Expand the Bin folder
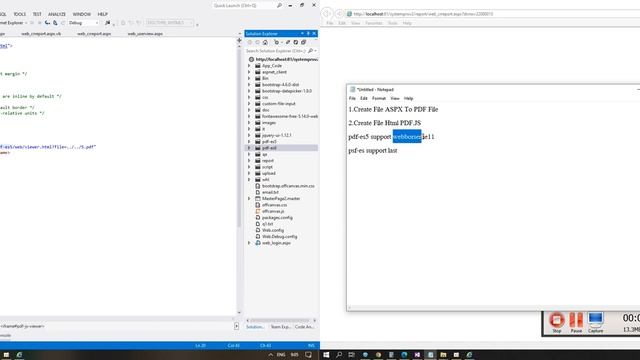Screen dimensions: 640x360 click(249, 78)
